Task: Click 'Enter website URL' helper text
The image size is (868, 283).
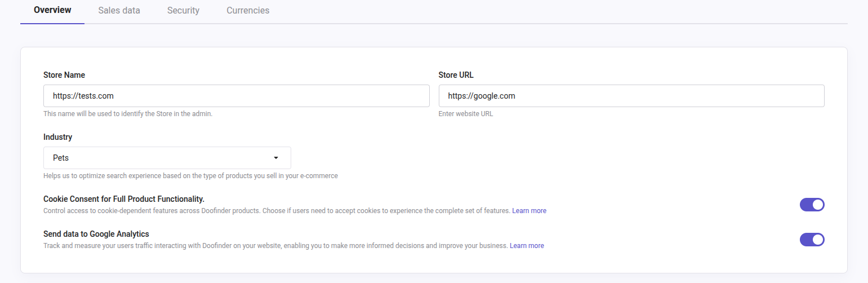Action: pyautogui.click(x=466, y=114)
